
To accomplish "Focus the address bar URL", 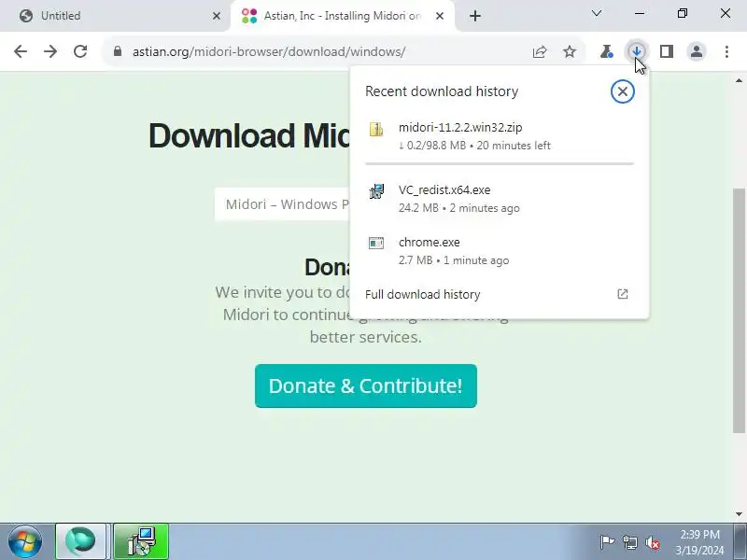I will click(x=269, y=51).
